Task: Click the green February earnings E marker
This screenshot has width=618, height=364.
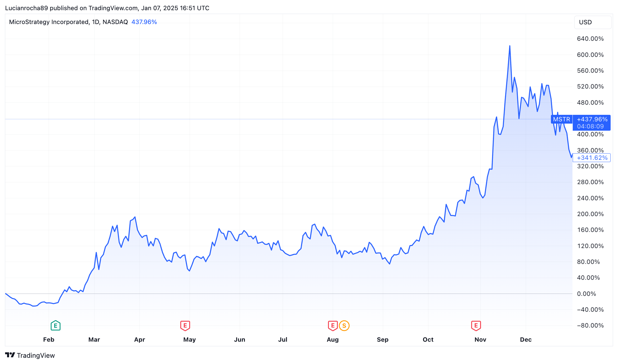Action: 55,326
